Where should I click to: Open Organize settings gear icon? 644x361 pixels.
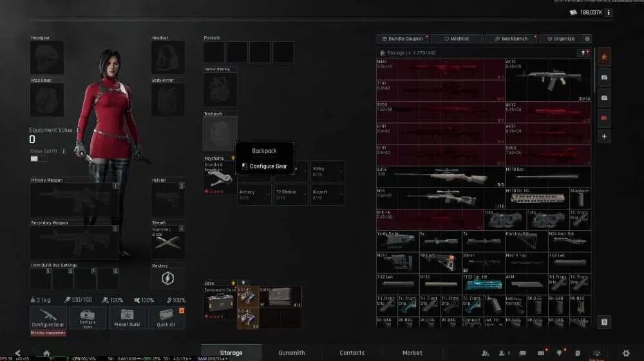point(587,39)
